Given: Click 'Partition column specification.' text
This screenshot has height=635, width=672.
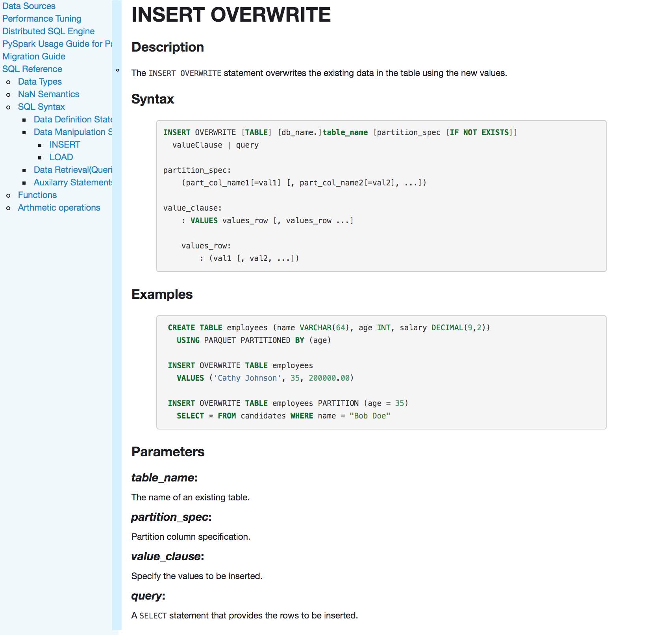Looking at the screenshot, I should coord(191,537).
